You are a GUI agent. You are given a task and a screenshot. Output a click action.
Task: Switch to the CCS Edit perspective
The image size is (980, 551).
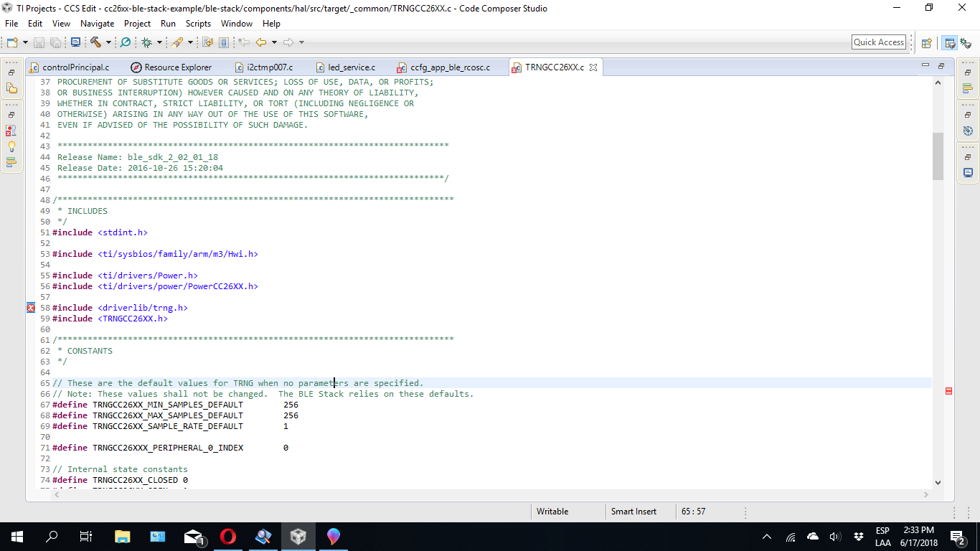tap(950, 43)
